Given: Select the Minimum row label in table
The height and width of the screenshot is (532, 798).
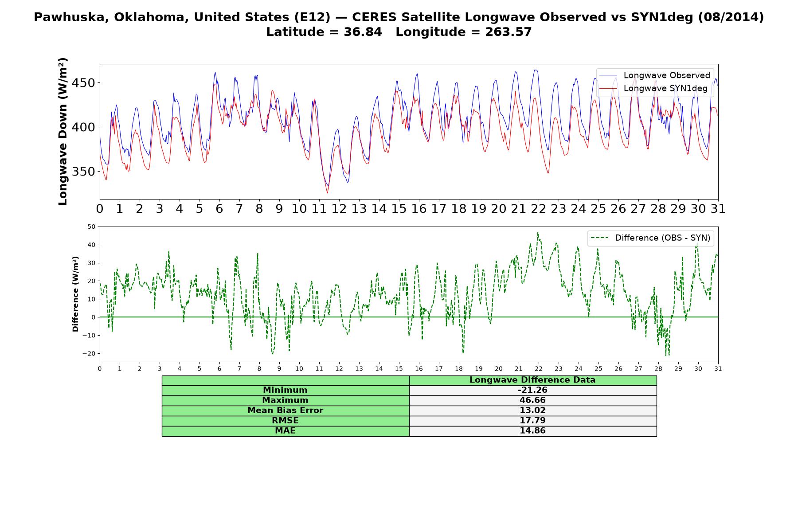Looking at the screenshot, I should tap(286, 390).
